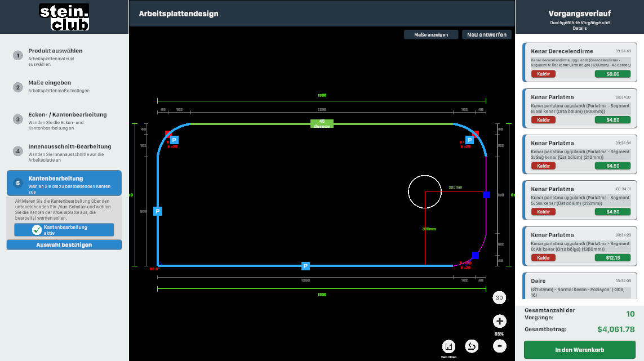Select the P marker on the bottom edge
This screenshot has height=361, width=644.
point(305,266)
